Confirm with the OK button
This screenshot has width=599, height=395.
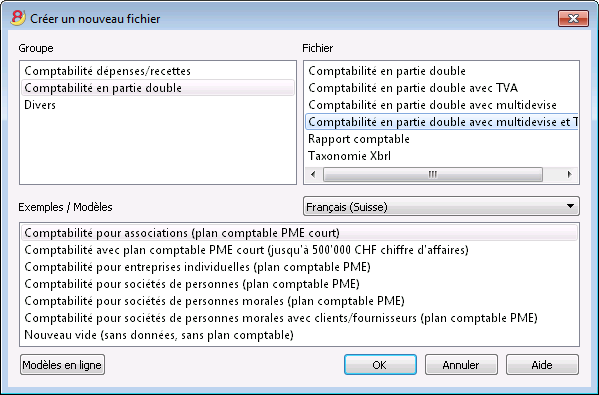pyautogui.click(x=380, y=365)
